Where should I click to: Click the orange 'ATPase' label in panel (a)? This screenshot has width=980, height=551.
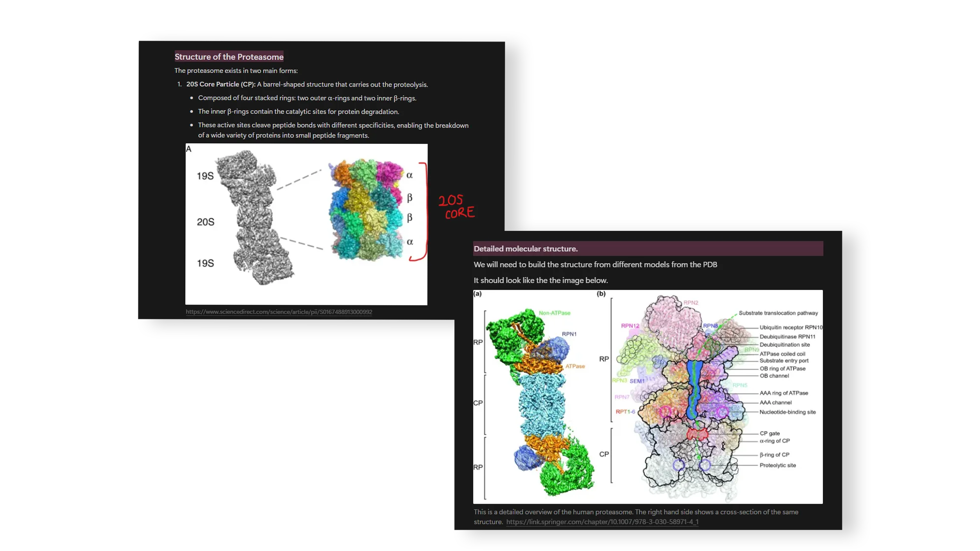tap(575, 366)
